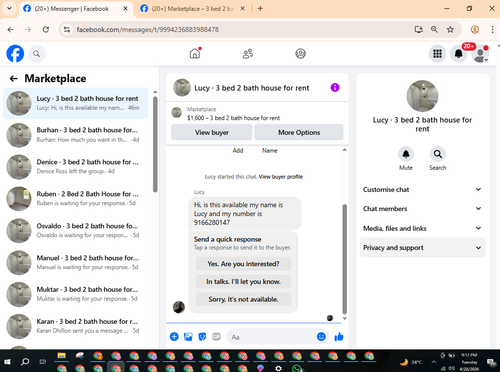Screen dimensions: 500x372
Task: Go back with the browser back arrow
Action: pos(11,29)
